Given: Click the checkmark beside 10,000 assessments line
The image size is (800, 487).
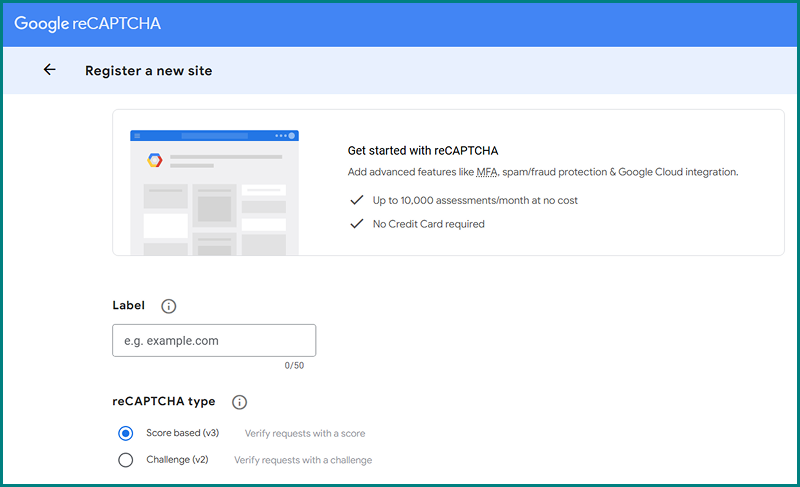Looking at the screenshot, I should point(355,200).
